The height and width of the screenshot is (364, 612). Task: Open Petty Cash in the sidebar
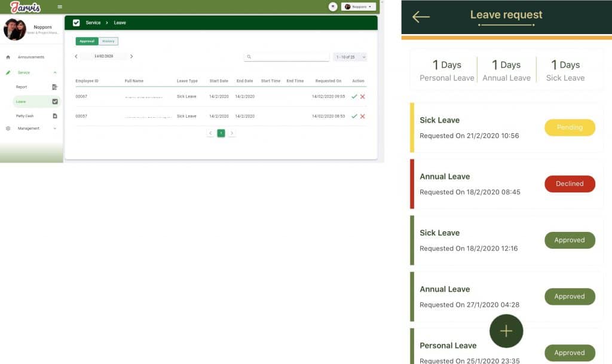pyautogui.click(x=25, y=116)
